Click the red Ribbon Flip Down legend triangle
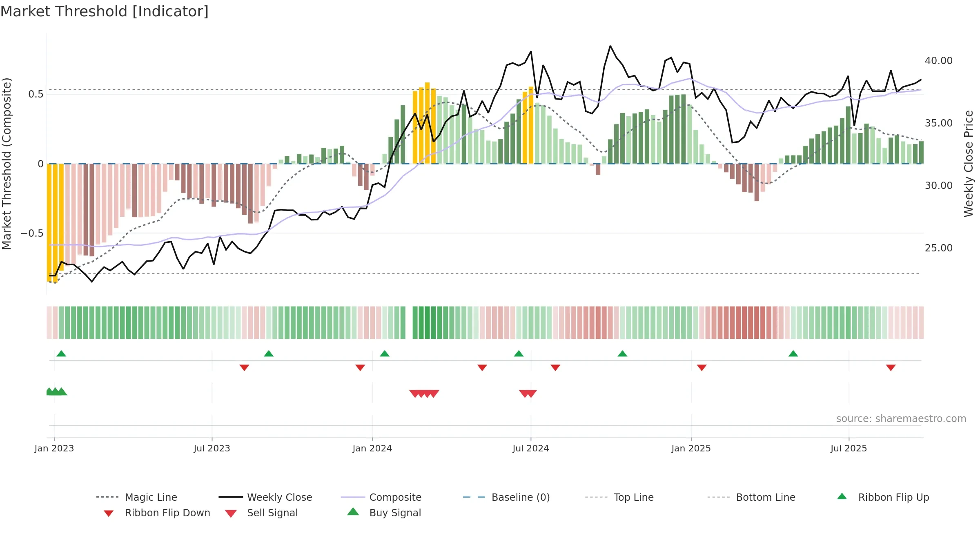Screen dimensions: 980x551 pos(109,513)
